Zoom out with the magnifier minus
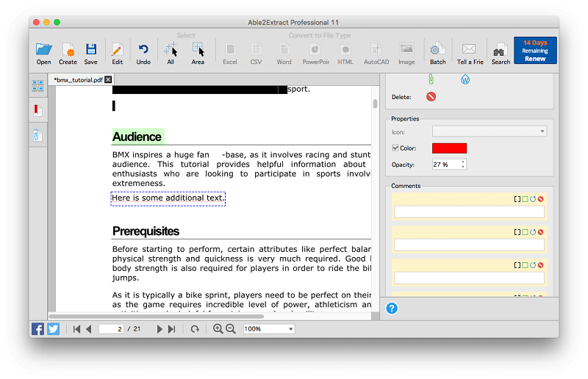 (231, 329)
